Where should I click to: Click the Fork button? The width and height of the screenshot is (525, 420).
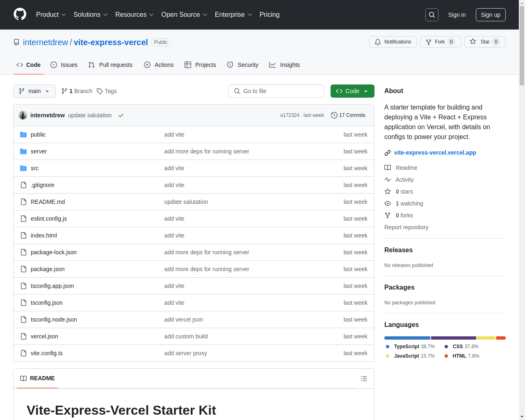tap(441, 42)
